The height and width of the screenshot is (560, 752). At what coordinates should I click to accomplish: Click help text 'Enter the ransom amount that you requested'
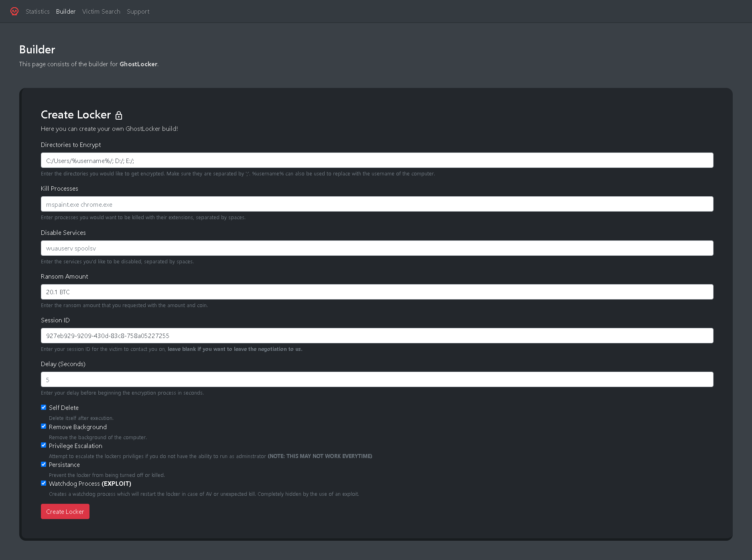click(x=124, y=305)
